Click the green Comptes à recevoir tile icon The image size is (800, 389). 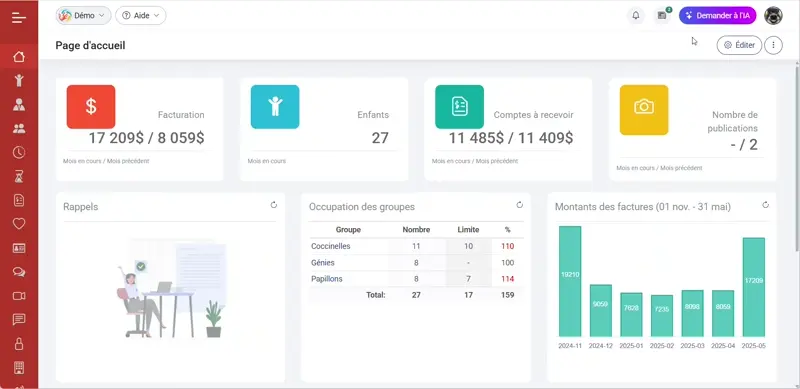pos(459,107)
